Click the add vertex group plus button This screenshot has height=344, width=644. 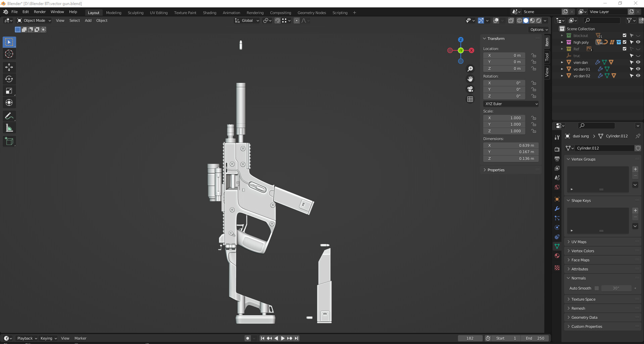pyautogui.click(x=635, y=169)
